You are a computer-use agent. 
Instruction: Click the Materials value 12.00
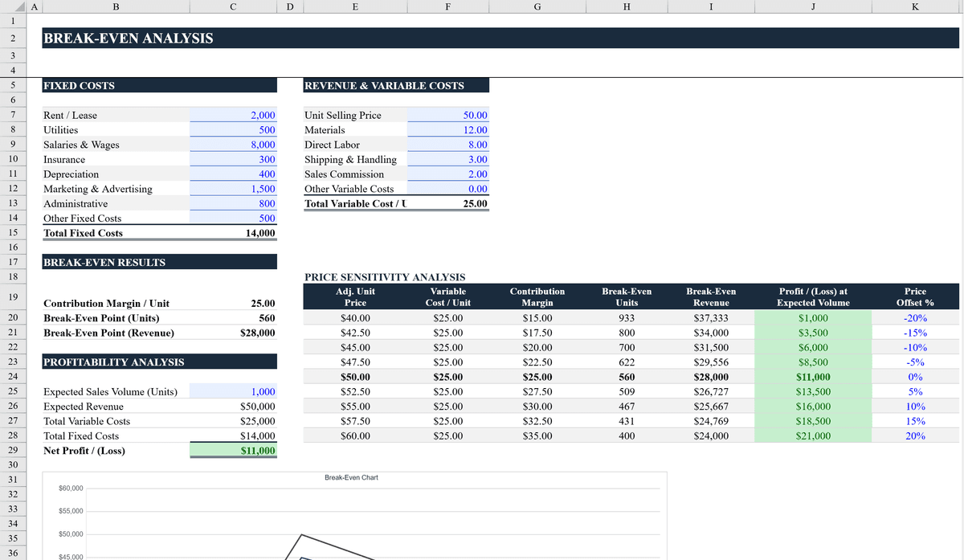point(447,129)
